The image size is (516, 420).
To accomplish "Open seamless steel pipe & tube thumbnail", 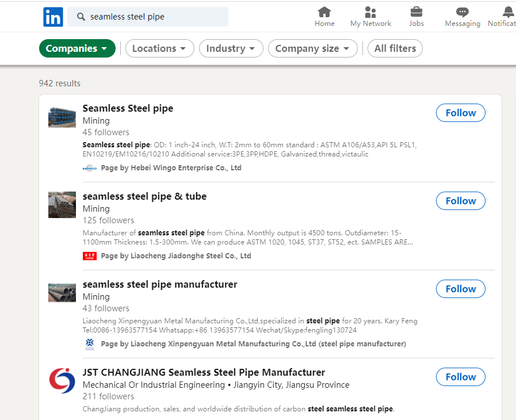I will pos(62,205).
